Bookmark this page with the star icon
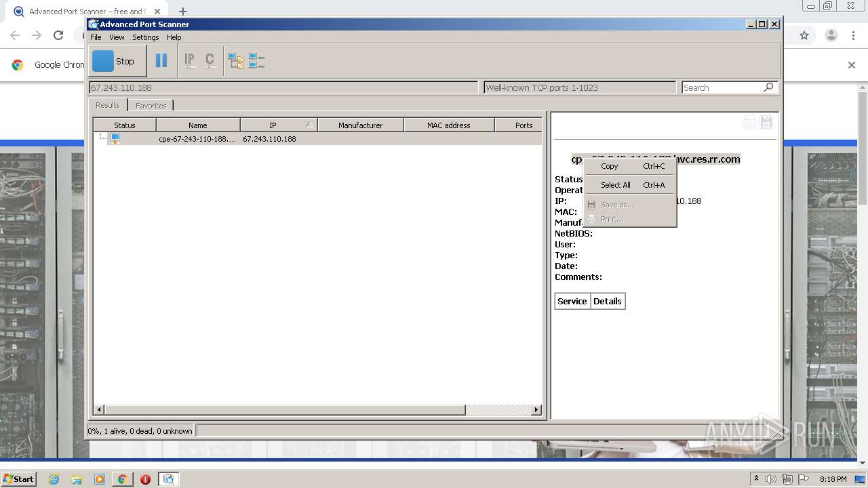Viewport: 868px width, 488px height. [804, 35]
